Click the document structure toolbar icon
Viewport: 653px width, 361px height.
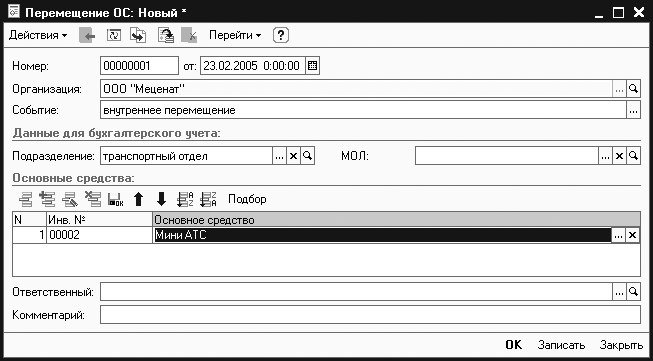click(166, 36)
